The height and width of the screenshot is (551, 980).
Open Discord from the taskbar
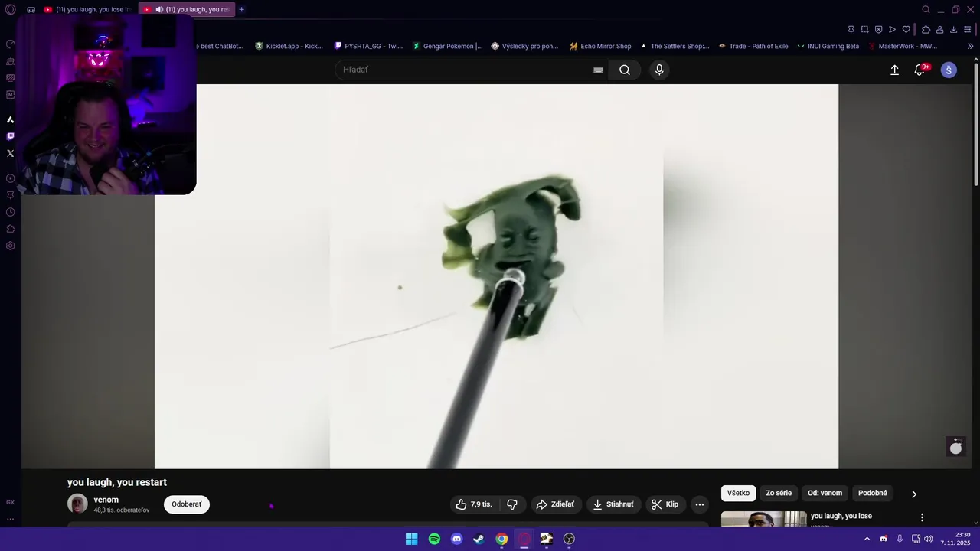tap(457, 539)
